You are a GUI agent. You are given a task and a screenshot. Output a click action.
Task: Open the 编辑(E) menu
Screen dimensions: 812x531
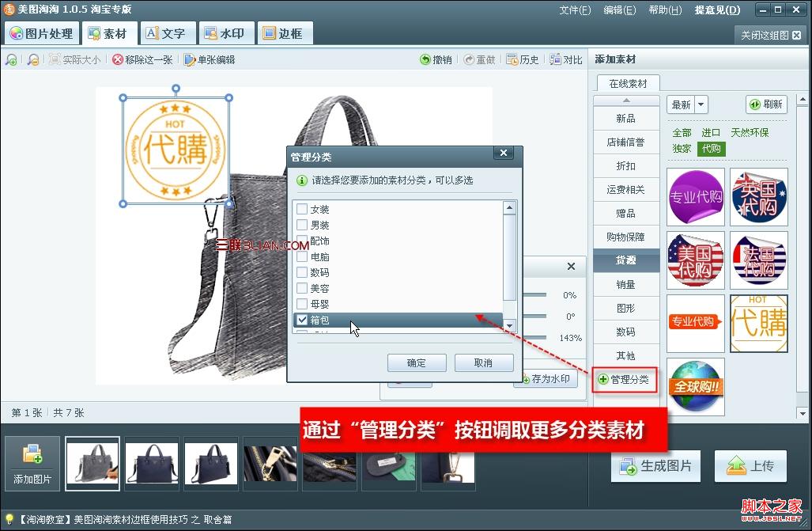pyautogui.click(x=620, y=10)
